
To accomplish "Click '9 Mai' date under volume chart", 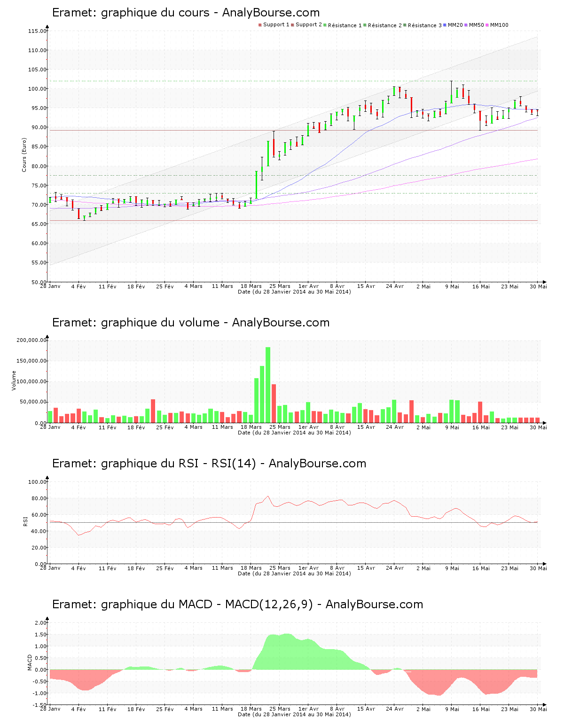I will click(x=452, y=427).
